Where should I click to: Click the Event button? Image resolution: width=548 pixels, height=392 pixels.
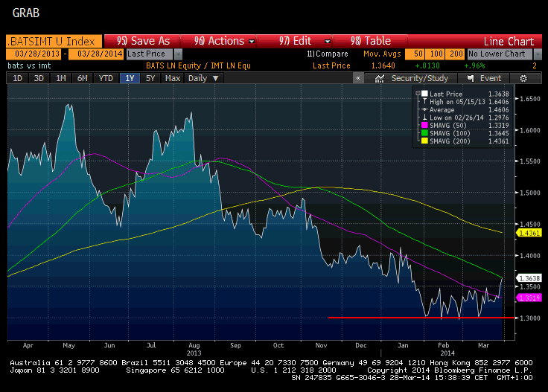click(484, 78)
